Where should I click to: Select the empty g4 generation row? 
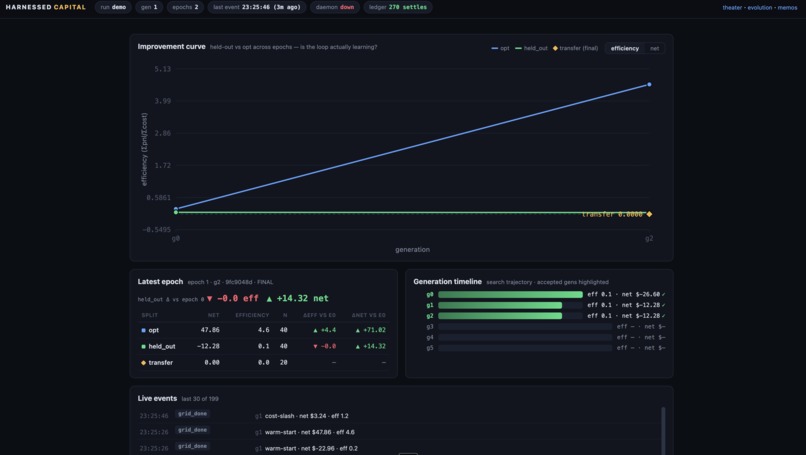point(545,337)
